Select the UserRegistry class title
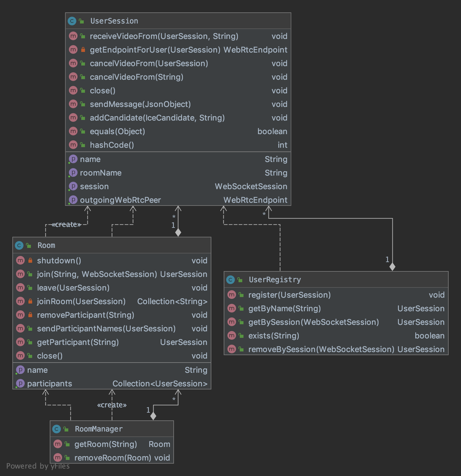The height and width of the screenshot is (476, 461). (x=275, y=280)
